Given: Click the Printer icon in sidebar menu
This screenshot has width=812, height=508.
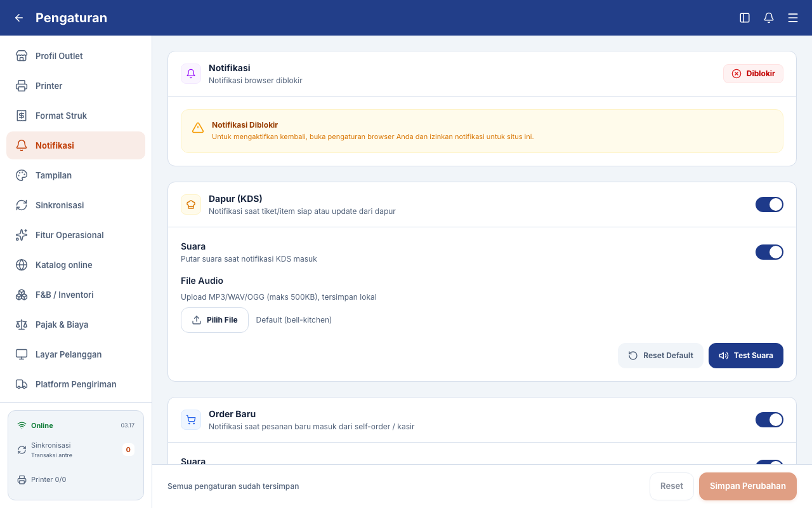Looking at the screenshot, I should coord(22,86).
